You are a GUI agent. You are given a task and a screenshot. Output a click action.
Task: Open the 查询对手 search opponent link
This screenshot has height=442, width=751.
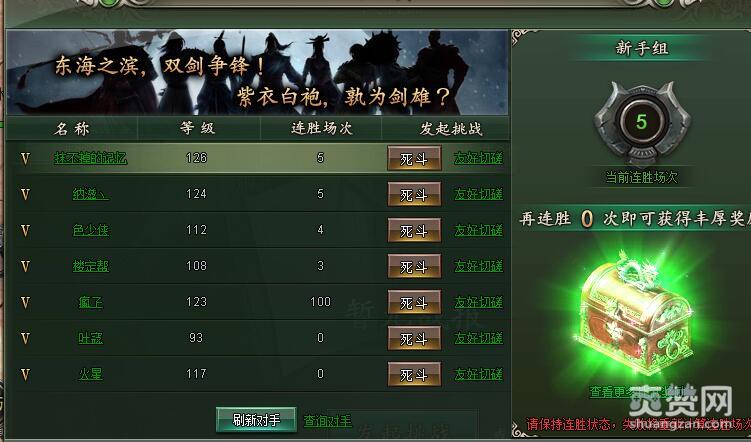328,420
